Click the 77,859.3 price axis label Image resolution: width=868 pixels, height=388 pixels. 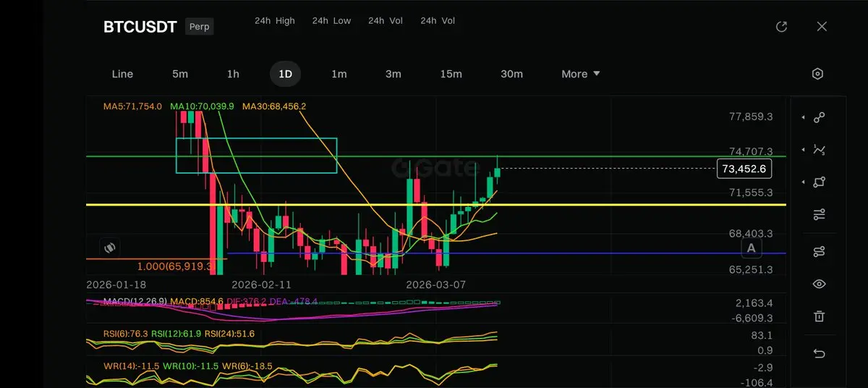point(751,117)
